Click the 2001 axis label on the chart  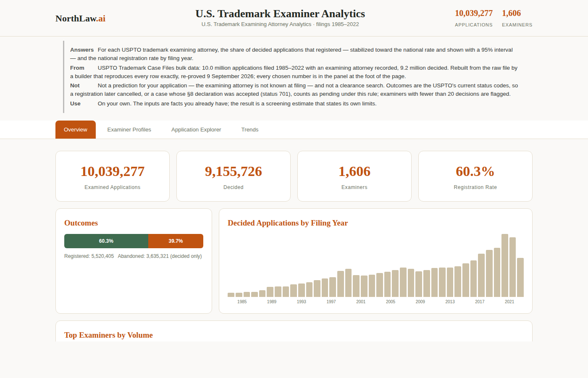[x=361, y=302]
